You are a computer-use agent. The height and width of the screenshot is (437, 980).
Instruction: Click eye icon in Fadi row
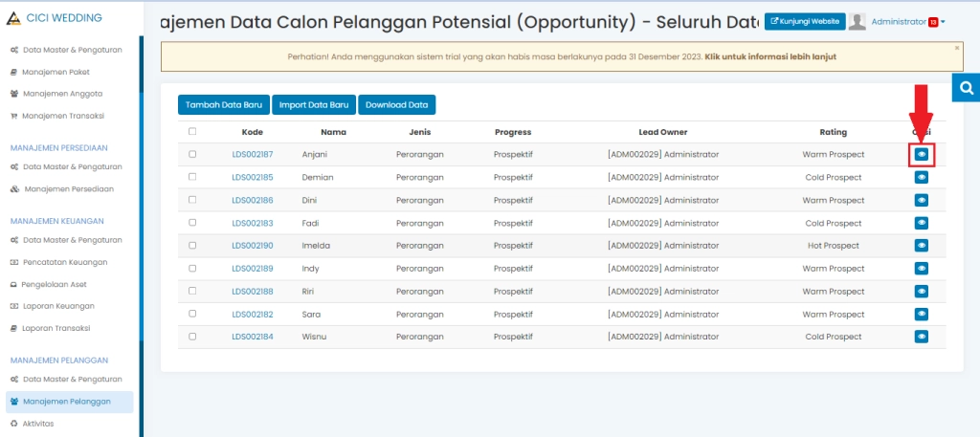(x=921, y=223)
